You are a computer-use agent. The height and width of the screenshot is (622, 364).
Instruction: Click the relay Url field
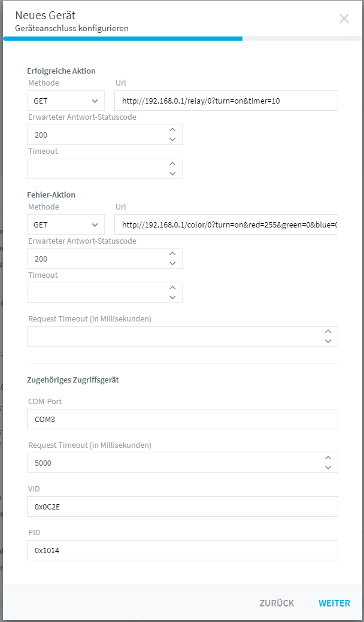point(226,101)
